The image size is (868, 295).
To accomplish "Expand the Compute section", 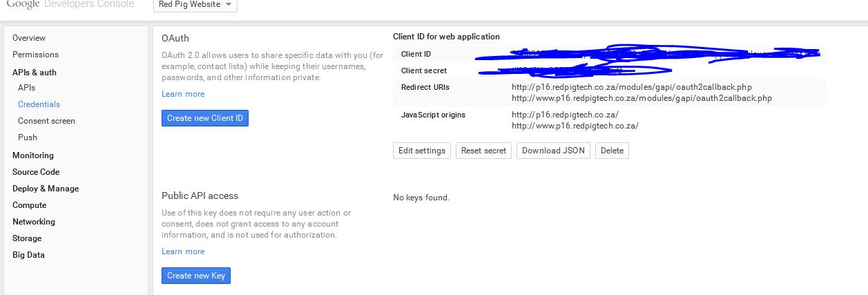I will coord(30,205).
